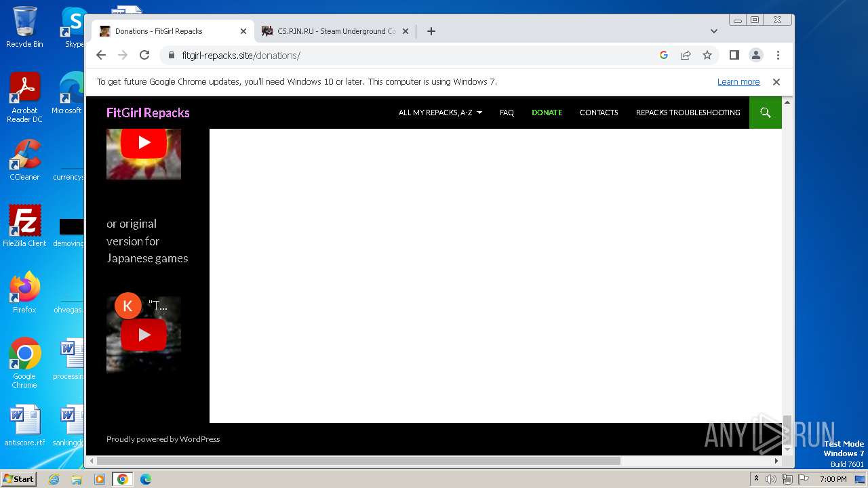This screenshot has width=868, height=488.
Task: Dismiss the Chrome update notification bar
Action: (x=776, y=81)
